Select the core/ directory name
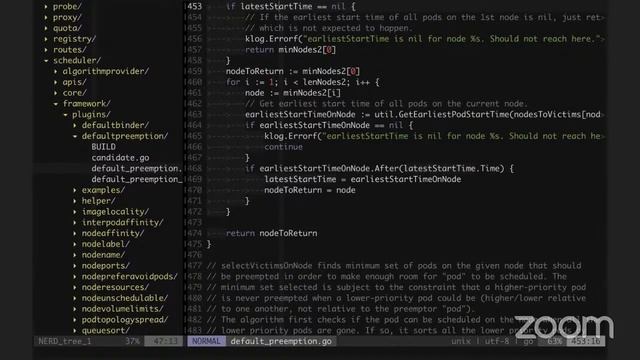Image resolution: width=640 pixels, height=360 pixels. coord(74,93)
